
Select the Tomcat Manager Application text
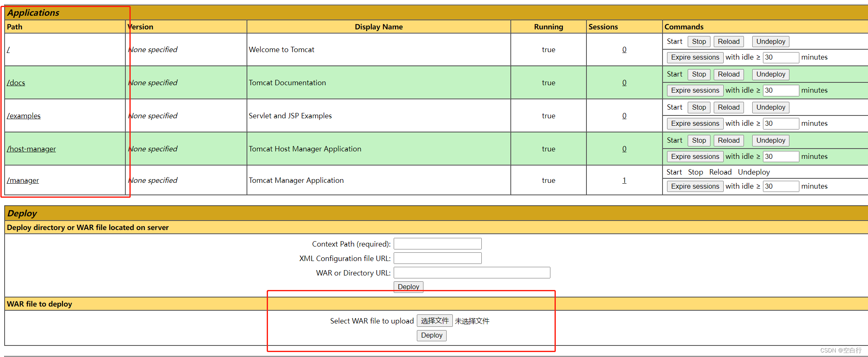(296, 180)
